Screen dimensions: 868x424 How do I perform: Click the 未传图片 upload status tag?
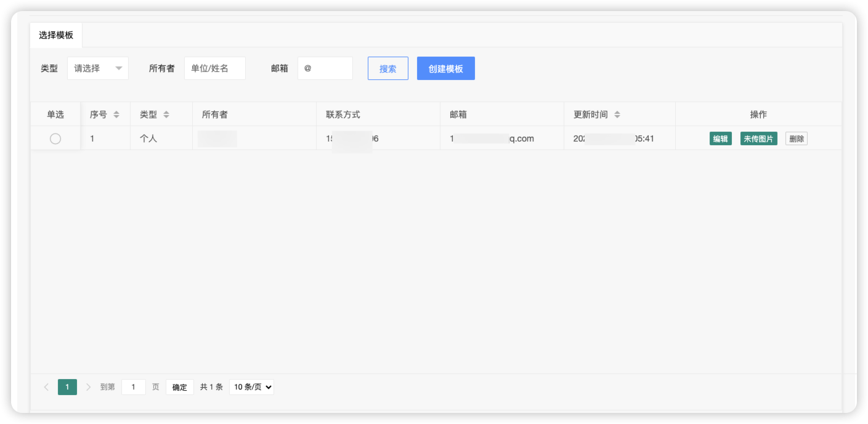click(x=758, y=138)
